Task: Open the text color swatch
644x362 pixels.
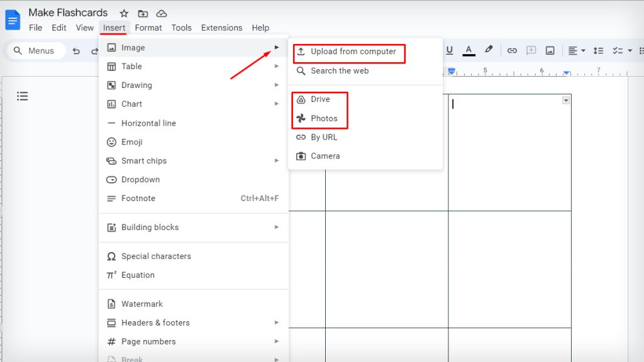Action: [x=468, y=50]
